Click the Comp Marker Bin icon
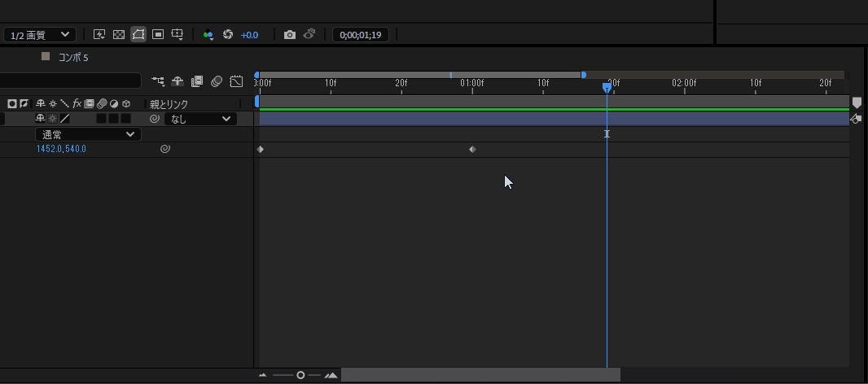 857,103
